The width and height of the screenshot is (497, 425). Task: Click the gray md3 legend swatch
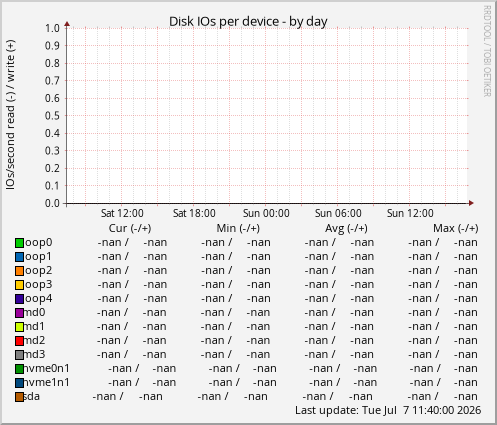19,355
